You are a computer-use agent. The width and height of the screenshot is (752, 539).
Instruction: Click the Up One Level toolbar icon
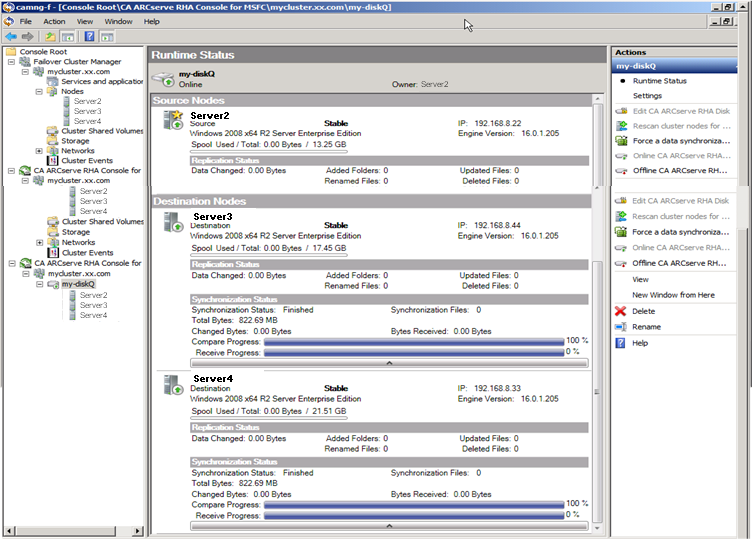coord(50,37)
